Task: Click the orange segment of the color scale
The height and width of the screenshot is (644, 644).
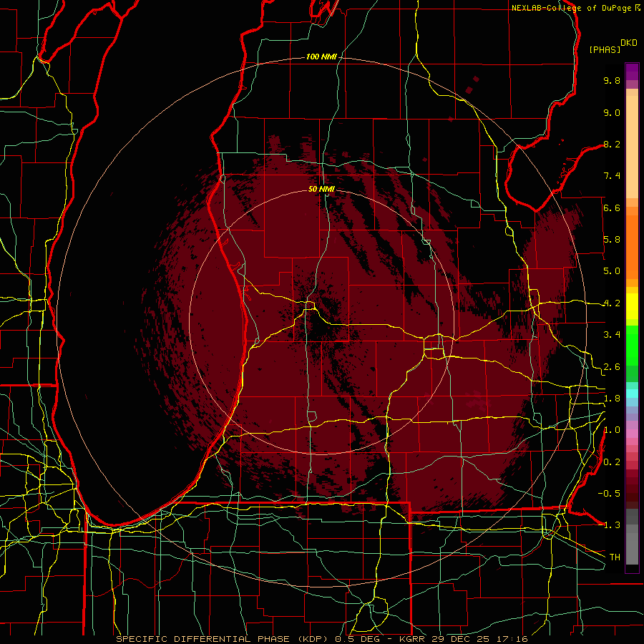Action: coord(632,246)
